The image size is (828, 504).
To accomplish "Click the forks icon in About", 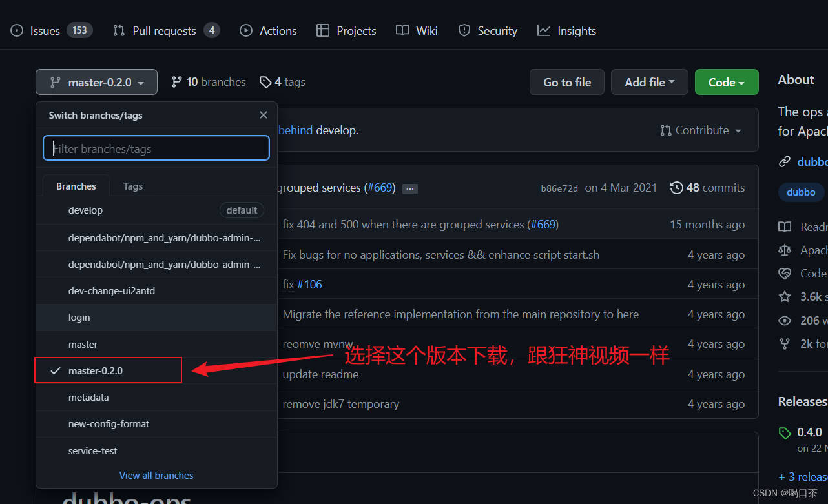I will tap(785, 344).
